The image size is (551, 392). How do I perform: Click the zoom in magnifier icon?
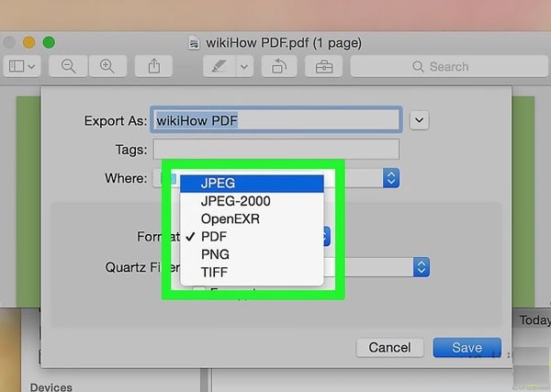pyautogui.click(x=107, y=66)
